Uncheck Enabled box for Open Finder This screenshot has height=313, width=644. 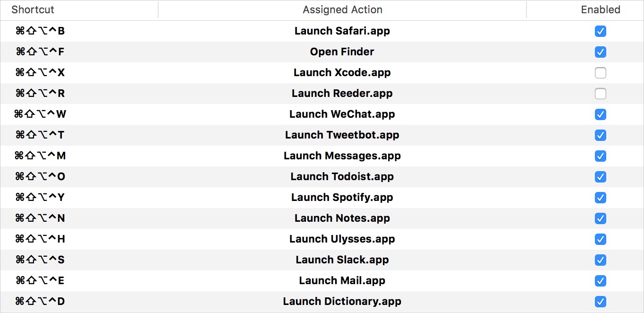pyautogui.click(x=600, y=52)
